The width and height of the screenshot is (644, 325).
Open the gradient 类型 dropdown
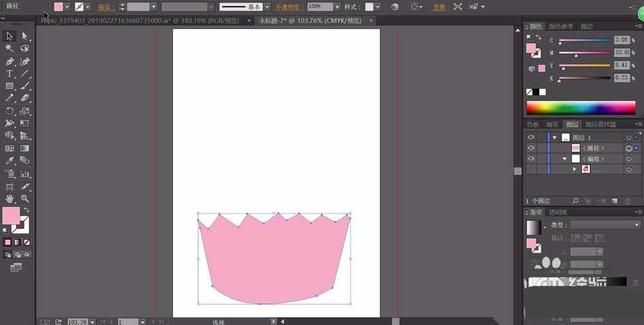pos(605,224)
